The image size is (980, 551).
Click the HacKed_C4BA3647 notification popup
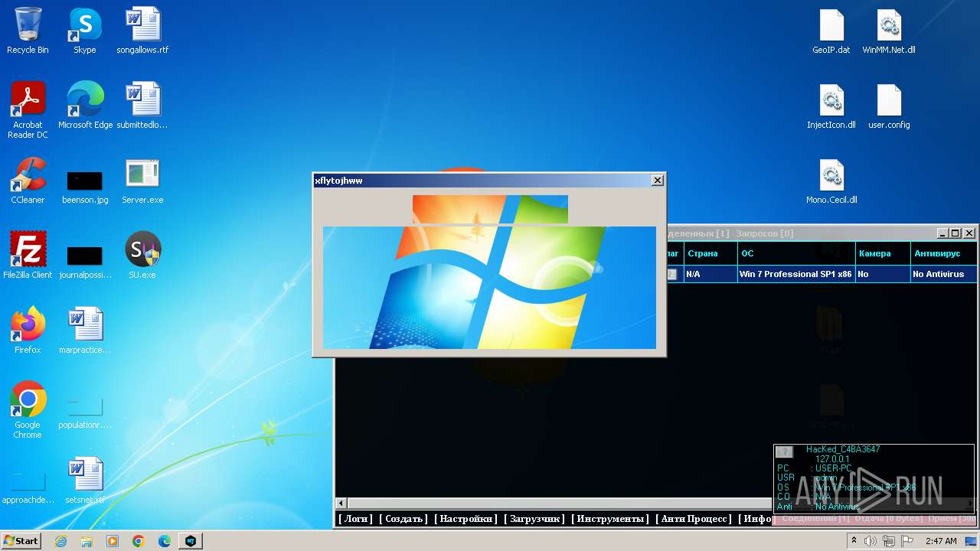point(875,478)
